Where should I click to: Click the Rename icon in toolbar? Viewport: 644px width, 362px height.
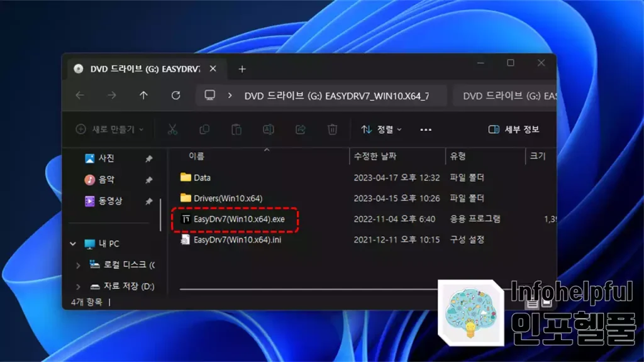(268, 129)
